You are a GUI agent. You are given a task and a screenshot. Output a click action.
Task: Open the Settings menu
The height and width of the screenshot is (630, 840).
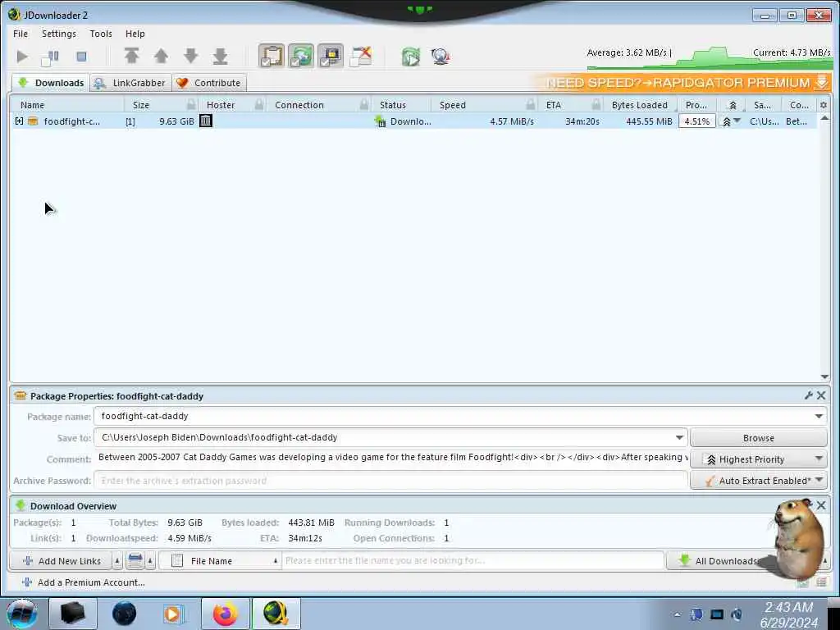pos(59,33)
